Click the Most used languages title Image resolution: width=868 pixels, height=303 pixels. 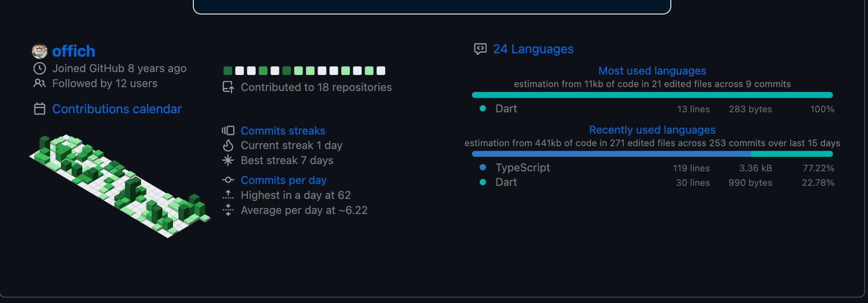652,71
